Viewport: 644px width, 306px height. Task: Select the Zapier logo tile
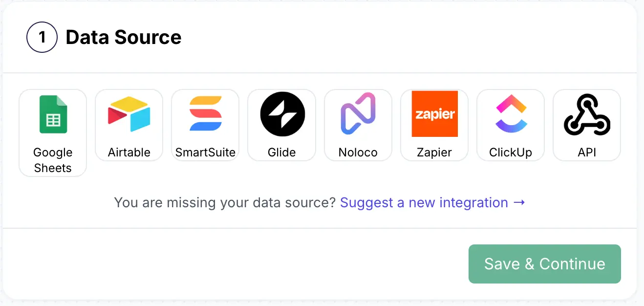click(x=434, y=114)
